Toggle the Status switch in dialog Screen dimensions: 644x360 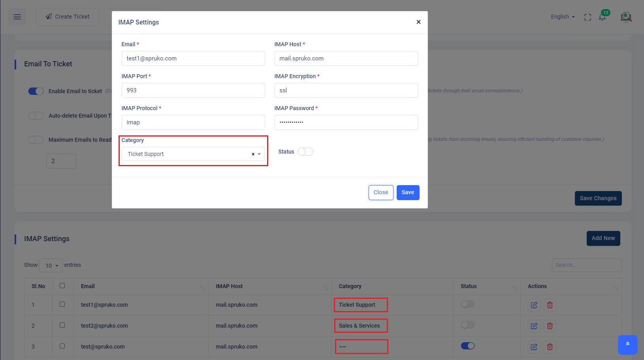(305, 152)
